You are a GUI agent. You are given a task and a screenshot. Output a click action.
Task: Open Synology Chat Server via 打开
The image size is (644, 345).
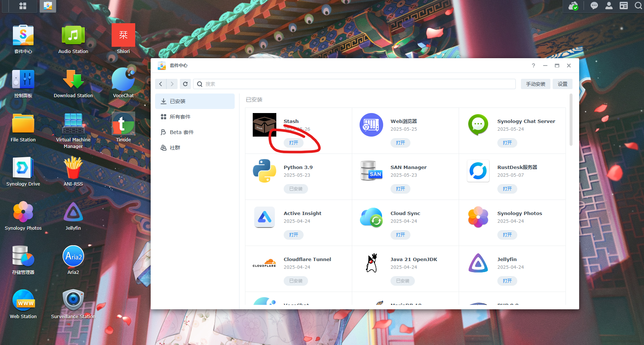pos(507,143)
